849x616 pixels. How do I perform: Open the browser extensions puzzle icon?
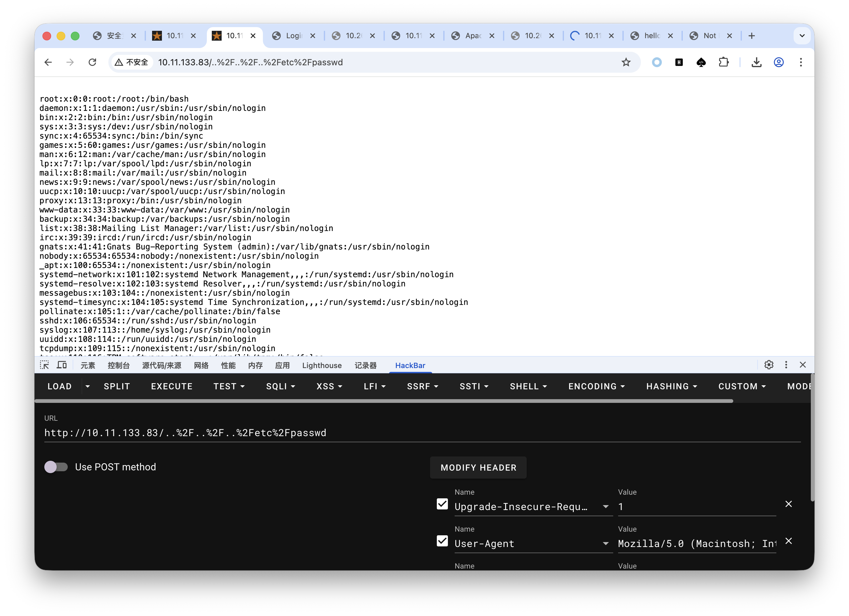724,62
